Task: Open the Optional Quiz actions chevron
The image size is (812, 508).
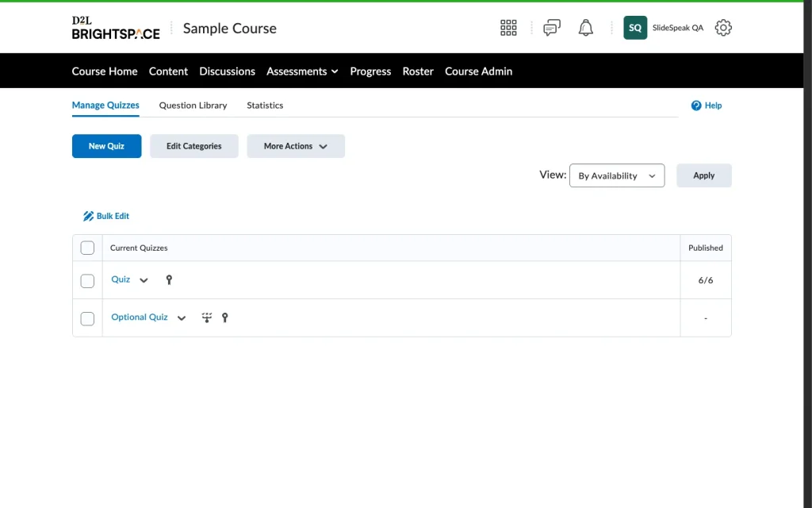Action: point(182,318)
